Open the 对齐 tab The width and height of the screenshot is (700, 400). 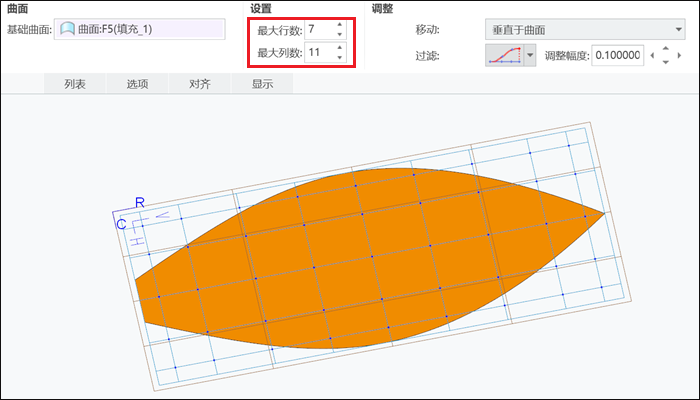click(200, 84)
